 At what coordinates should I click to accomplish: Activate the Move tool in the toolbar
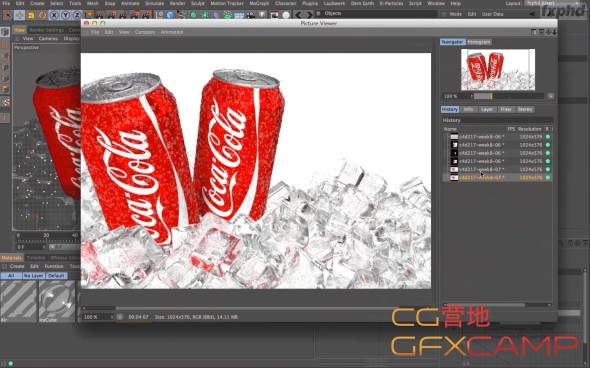tap(20, 15)
